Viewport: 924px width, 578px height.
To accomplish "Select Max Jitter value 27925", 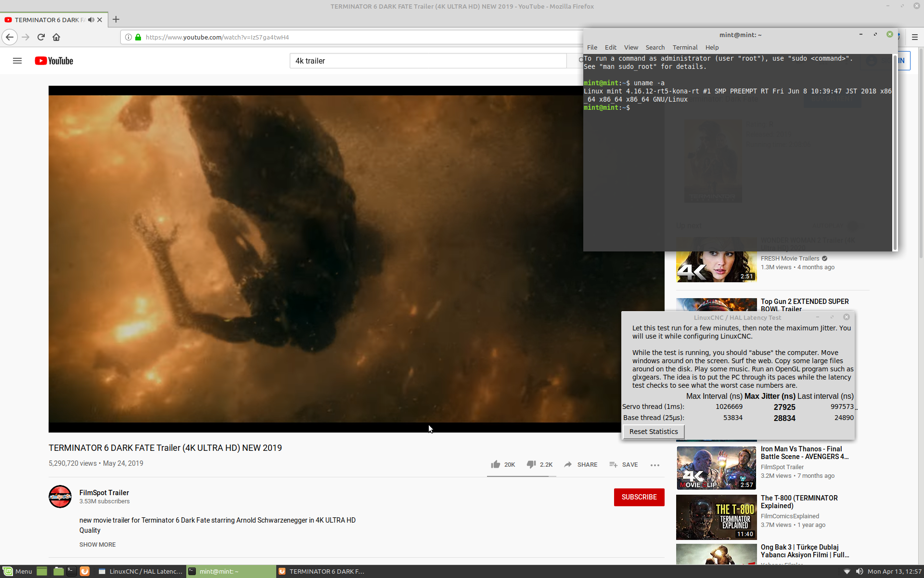I will (784, 407).
